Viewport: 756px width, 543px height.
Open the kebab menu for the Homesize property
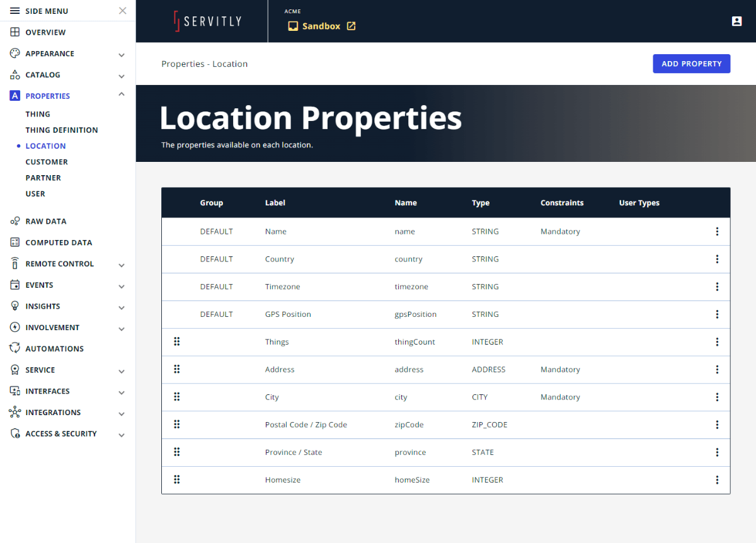(x=717, y=479)
